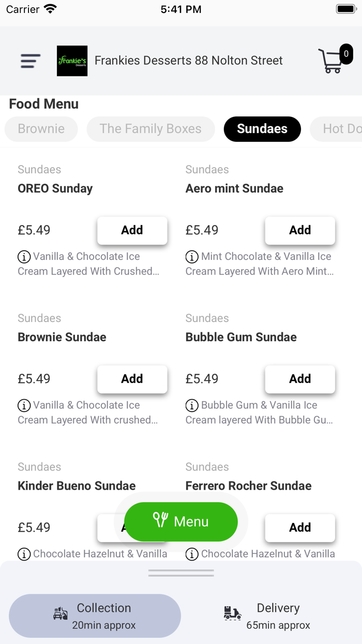362x644 pixels.
Task: Open The Family Boxes category tab
Action: point(150,129)
